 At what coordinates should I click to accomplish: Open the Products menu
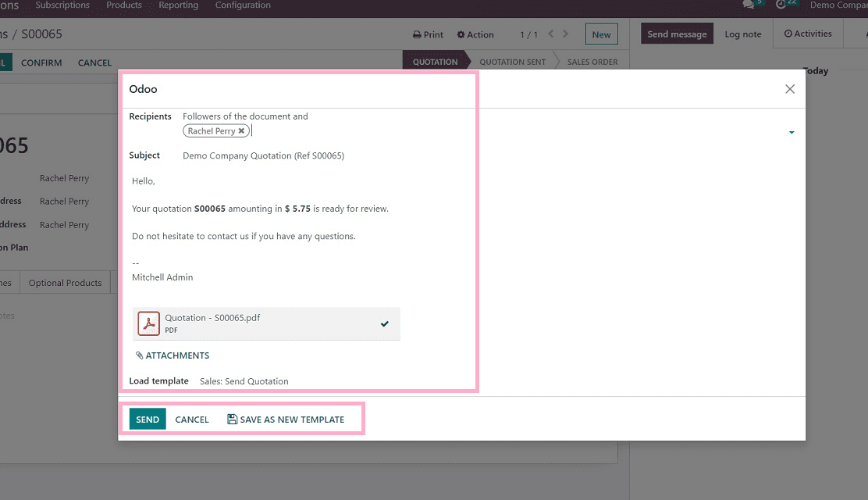tap(124, 5)
